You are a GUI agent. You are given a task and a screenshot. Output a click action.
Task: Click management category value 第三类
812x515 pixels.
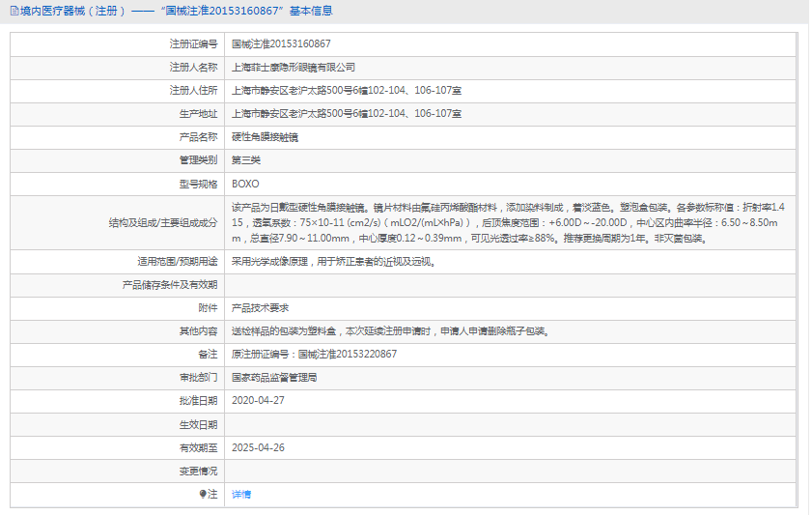(x=246, y=159)
